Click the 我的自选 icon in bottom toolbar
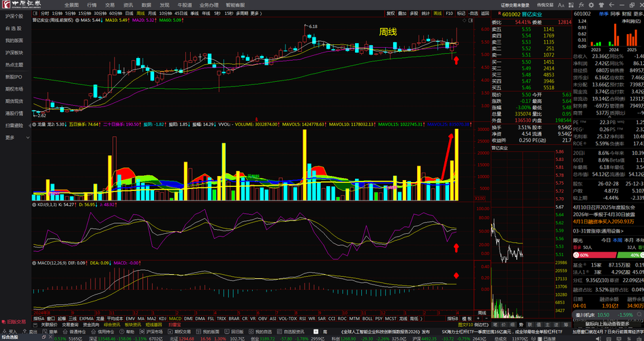Image resolution: width=644 pixels, height=341 pixels. point(251,331)
